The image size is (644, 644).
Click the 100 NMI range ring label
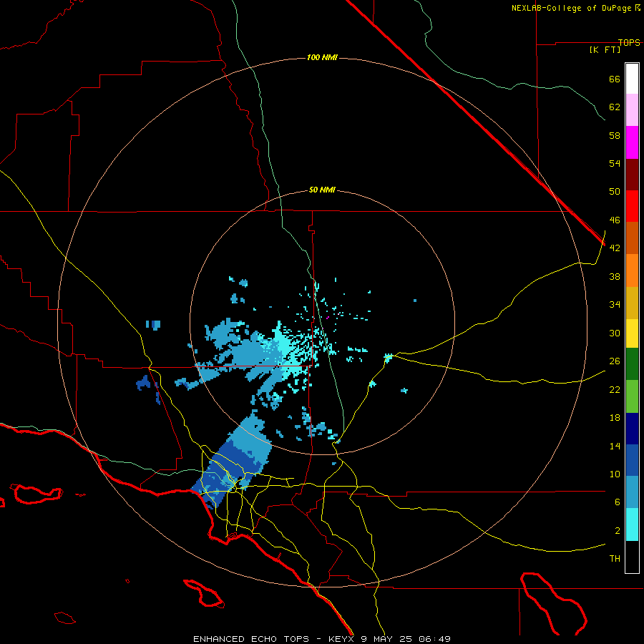tap(322, 57)
